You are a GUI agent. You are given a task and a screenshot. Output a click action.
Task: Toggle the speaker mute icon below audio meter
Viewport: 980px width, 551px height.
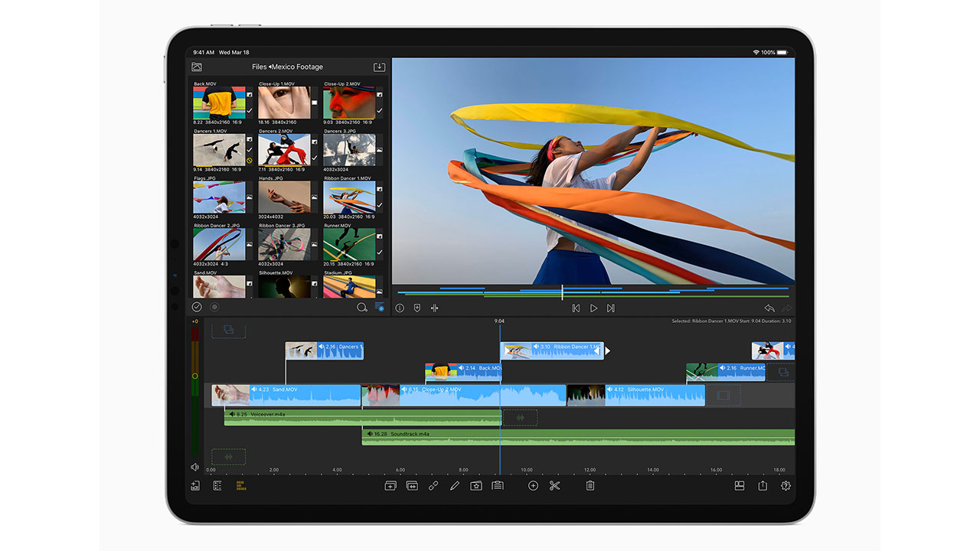(195, 467)
